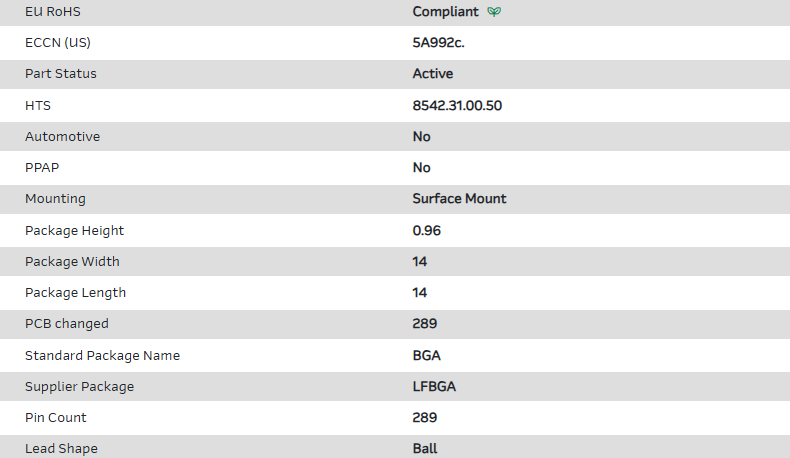The width and height of the screenshot is (790, 458).
Task: Click the green leaf icon beside Compliant
Action: 494,12
